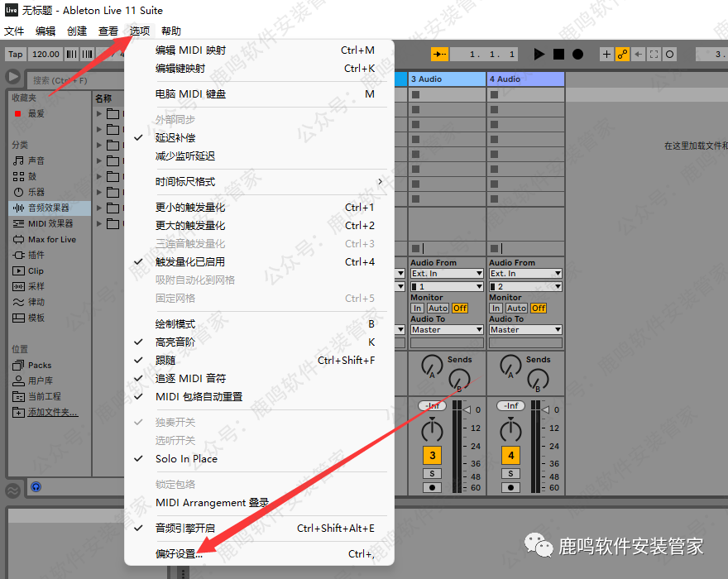
Task: Toggle the Automation Arm button
Action: pyautogui.click(x=623, y=55)
